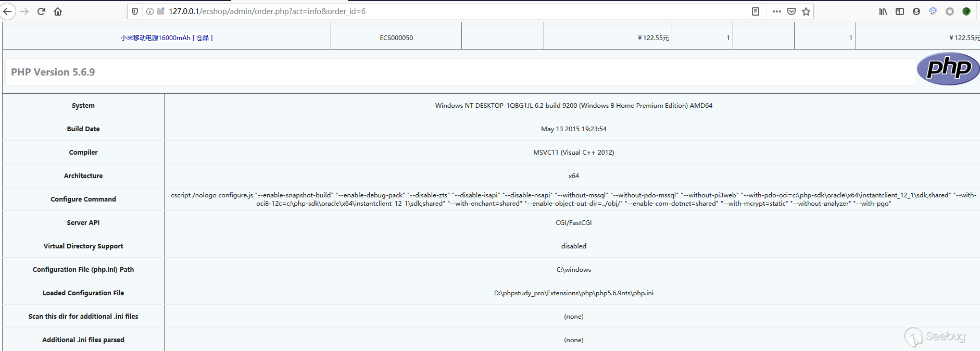Image resolution: width=980 pixels, height=351 pixels.
Task: Click the blue umbrella extension icon
Action: 933,11
